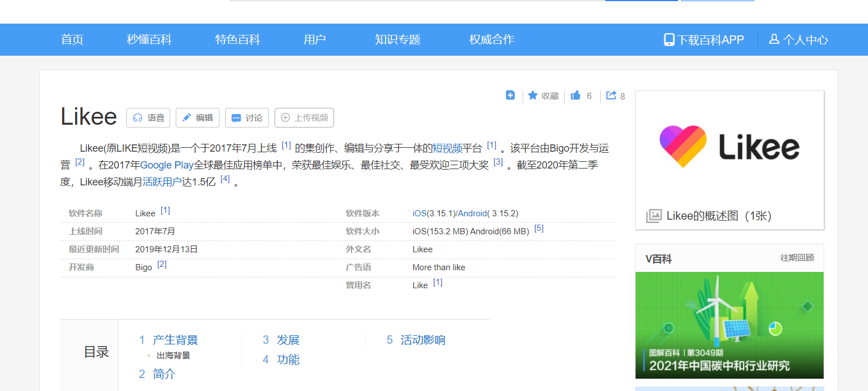The width and height of the screenshot is (868, 391).
Task: Click the like count 6
Action: point(589,96)
